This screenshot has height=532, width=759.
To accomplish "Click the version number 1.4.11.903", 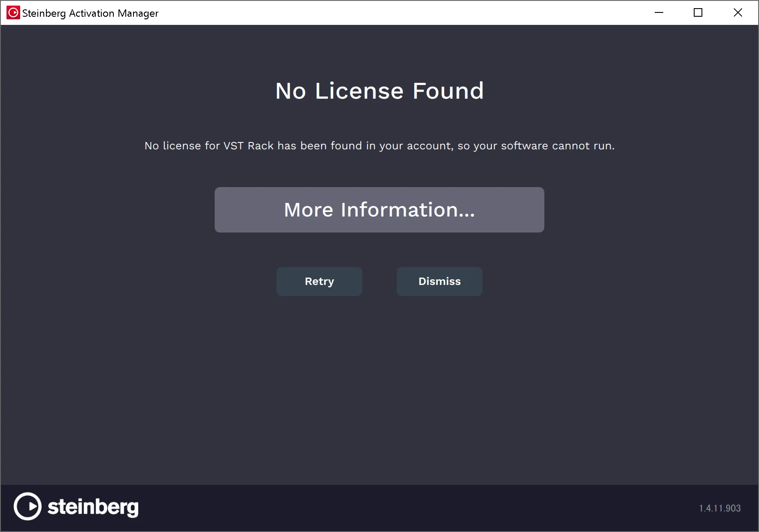I will [720, 508].
